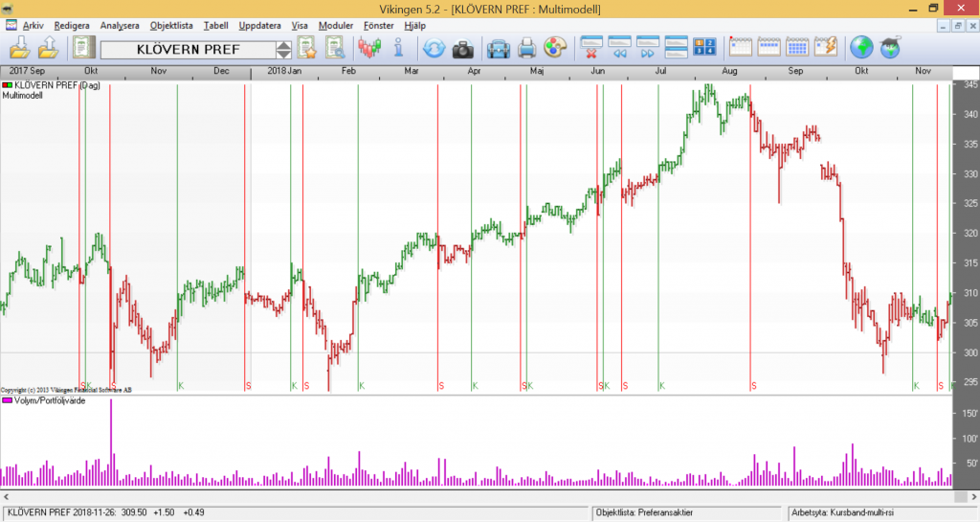The height and width of the screenshot is (522, 980).
Task: Click the red sell signal line in August
Action: point(750,239)
